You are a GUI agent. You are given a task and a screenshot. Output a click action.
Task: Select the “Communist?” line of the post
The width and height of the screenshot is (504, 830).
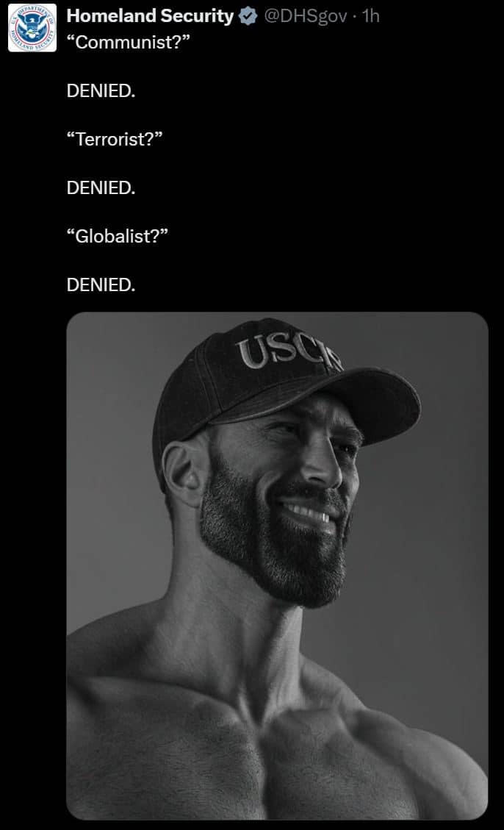(x=128, y=43)
